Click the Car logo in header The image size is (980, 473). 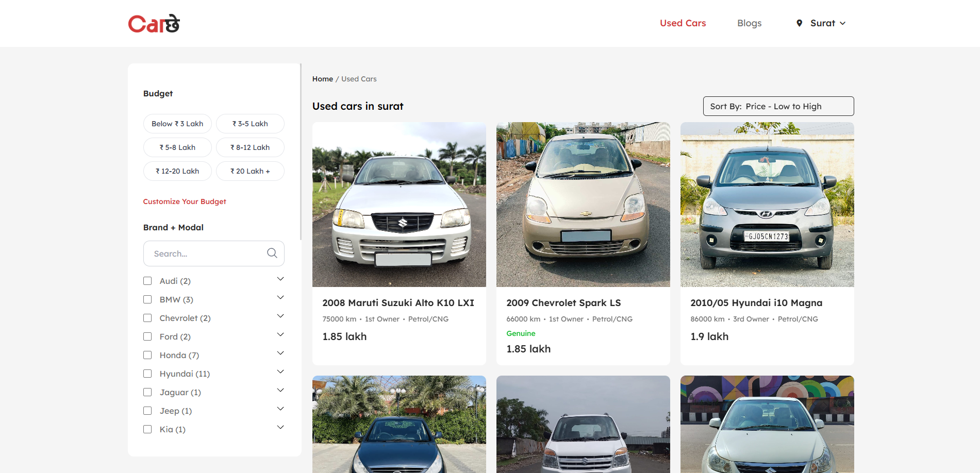coord(154,24)
